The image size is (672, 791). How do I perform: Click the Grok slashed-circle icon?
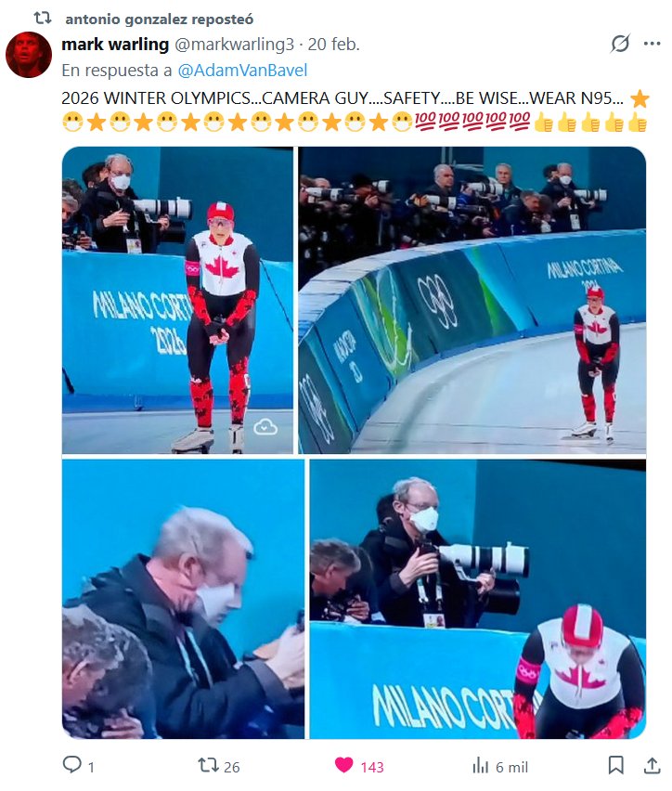coord(620,44)
